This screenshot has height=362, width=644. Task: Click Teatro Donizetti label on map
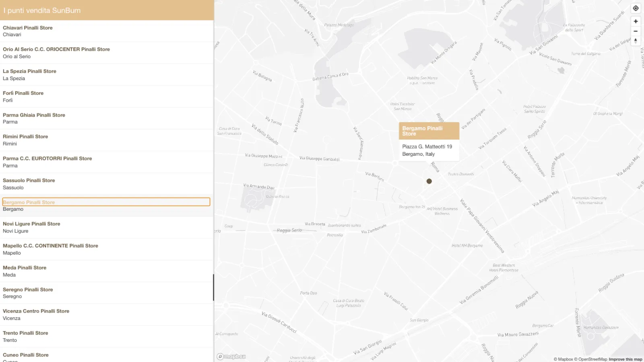coord(461,174)
